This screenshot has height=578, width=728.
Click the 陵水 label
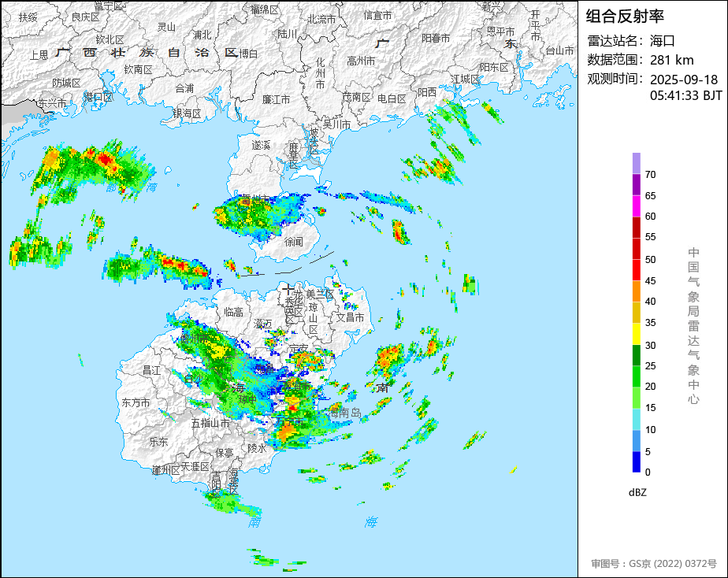point(257,448)
